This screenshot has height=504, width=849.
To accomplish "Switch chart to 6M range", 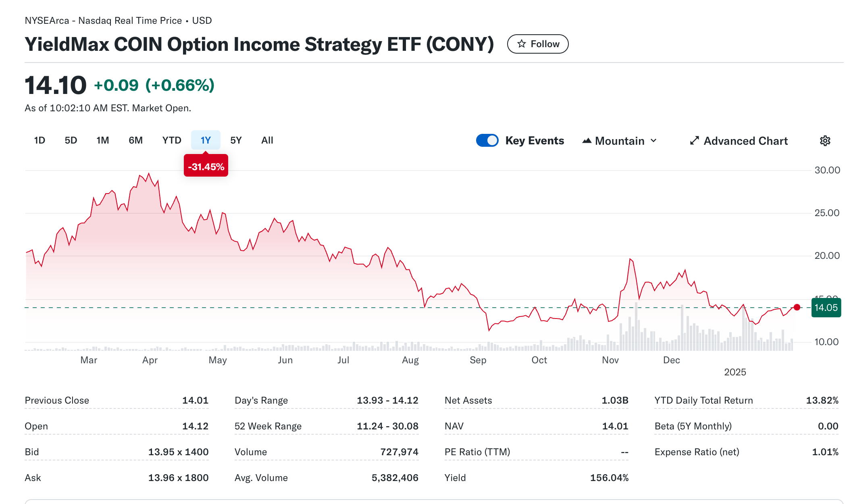I will (136, 140).
